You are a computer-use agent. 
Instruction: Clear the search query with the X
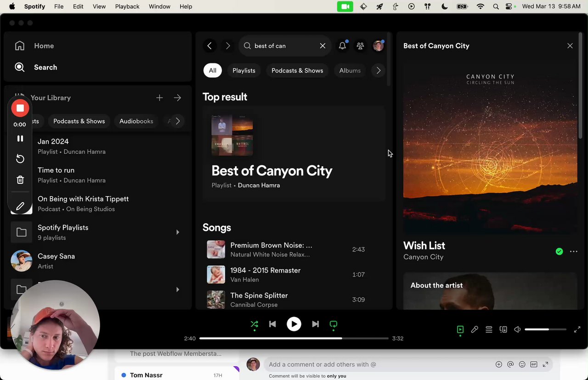coord(322,45)
